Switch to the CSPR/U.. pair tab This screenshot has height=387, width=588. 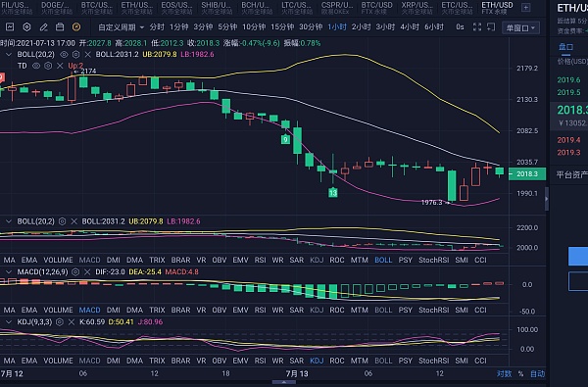[x=337, y=8]
